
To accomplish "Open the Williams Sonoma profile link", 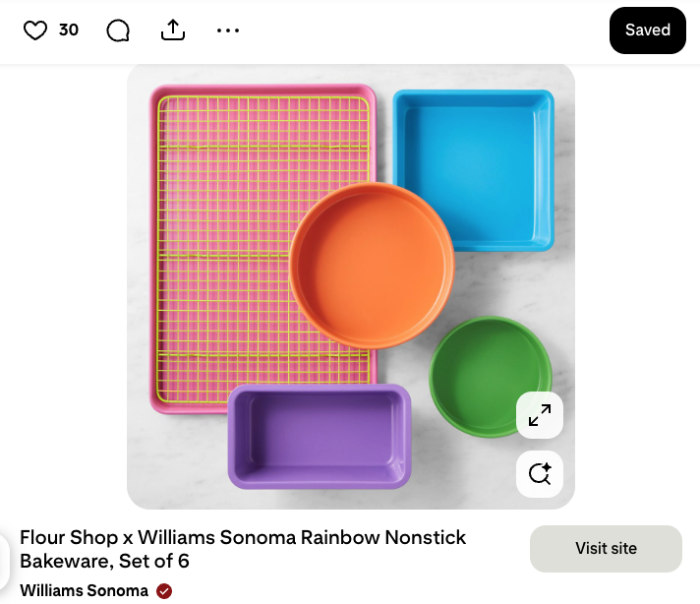I will click(x=84, y=591).
